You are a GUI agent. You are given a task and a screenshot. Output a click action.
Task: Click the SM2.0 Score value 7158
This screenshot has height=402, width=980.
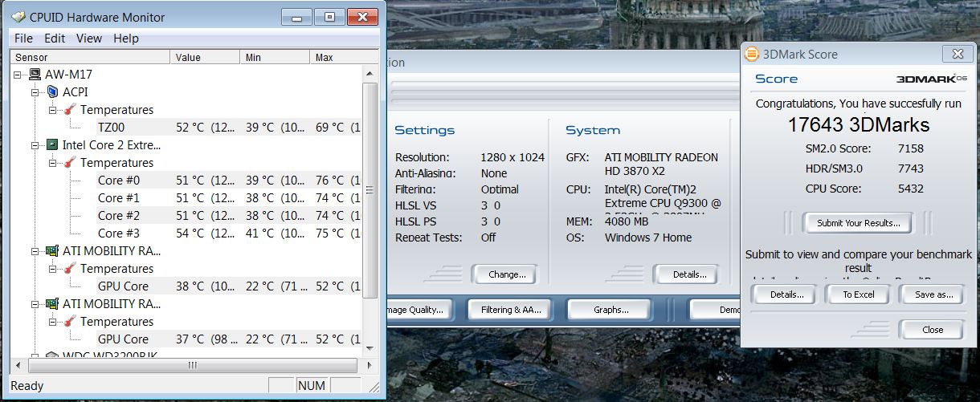tap(912, 148)
